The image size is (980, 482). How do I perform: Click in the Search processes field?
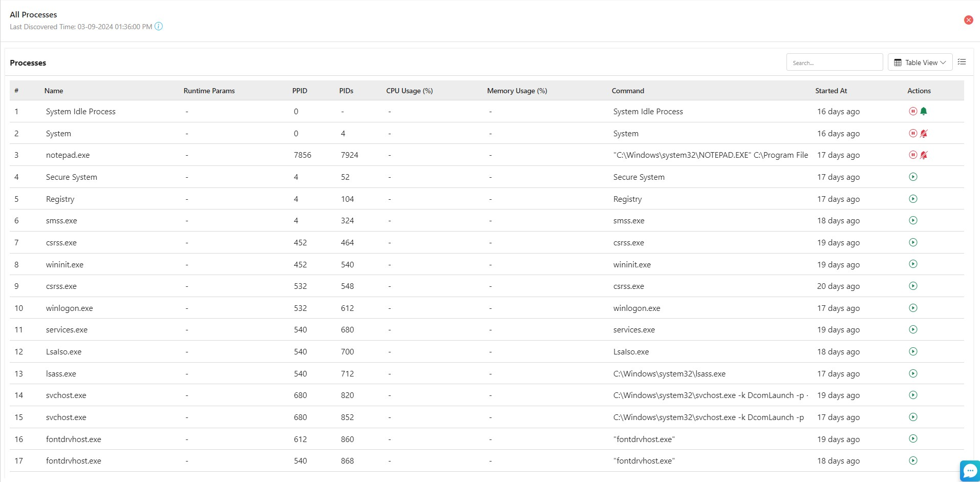[834, 62]
